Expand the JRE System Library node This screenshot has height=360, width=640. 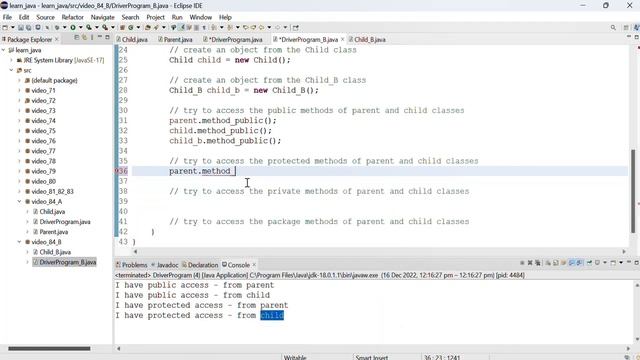[x=11, y=60]
